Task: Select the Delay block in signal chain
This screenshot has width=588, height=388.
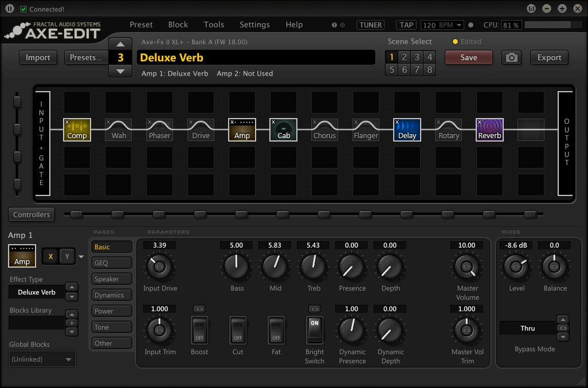Action: point(407,130)
